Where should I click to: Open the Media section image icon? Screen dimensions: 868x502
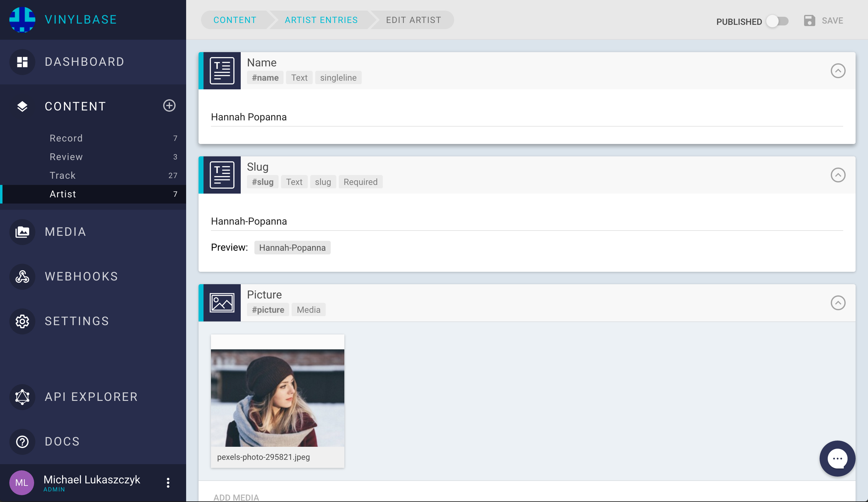point(22,232)
